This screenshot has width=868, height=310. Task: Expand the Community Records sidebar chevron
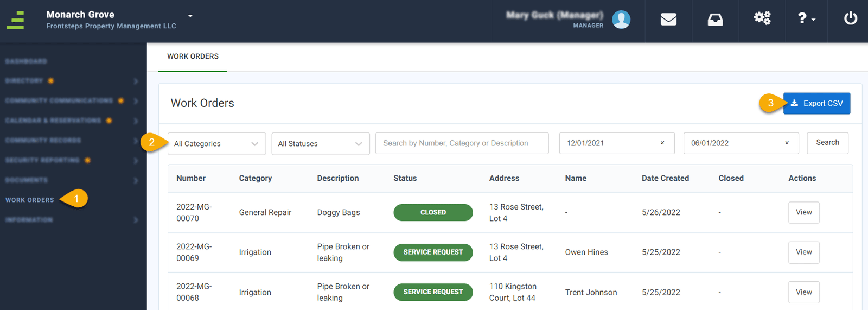pyautogui.click(x=136, y=141)
